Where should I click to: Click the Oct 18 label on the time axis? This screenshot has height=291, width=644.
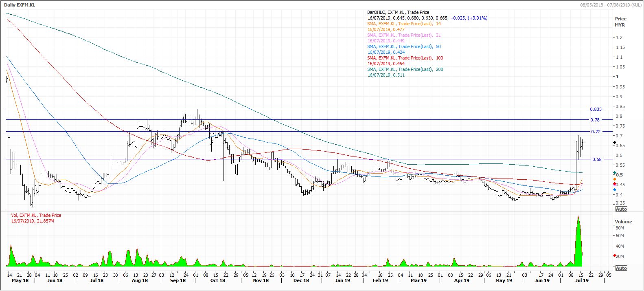[217, 280]
